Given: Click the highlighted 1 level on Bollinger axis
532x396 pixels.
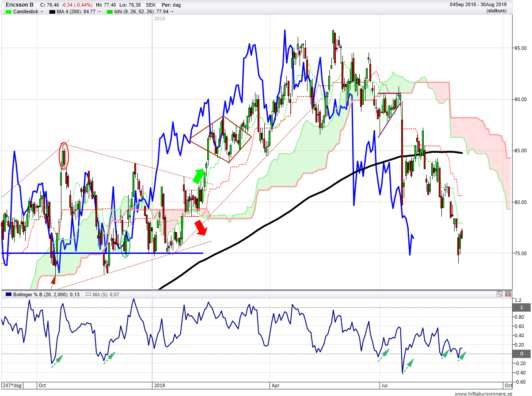Looking at the screenshot, I should point(521,307).
